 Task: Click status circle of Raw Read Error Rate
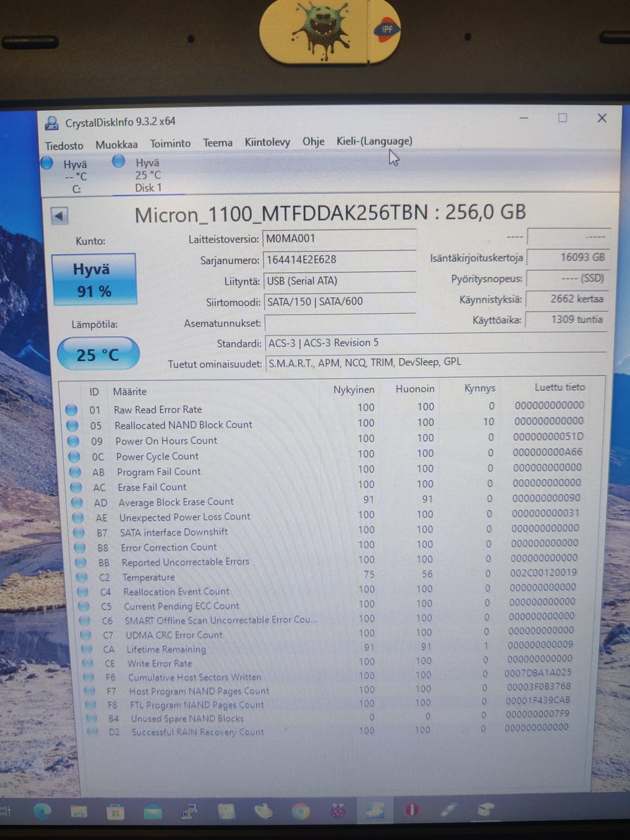pos(72,410)
